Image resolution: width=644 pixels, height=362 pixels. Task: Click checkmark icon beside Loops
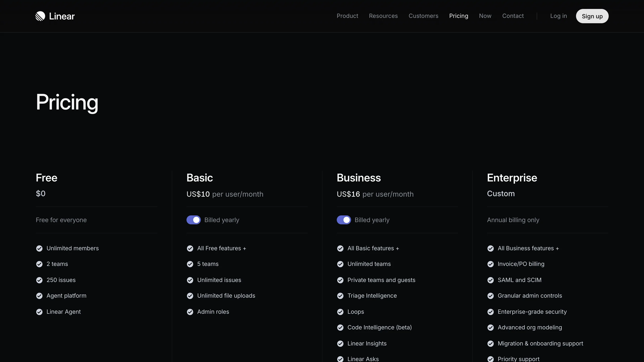point(340,312)
